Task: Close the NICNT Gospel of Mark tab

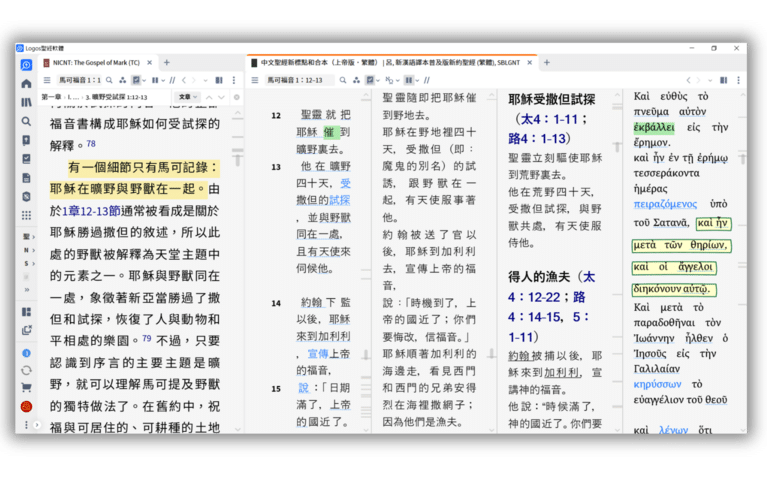Action: click(150, 63)
